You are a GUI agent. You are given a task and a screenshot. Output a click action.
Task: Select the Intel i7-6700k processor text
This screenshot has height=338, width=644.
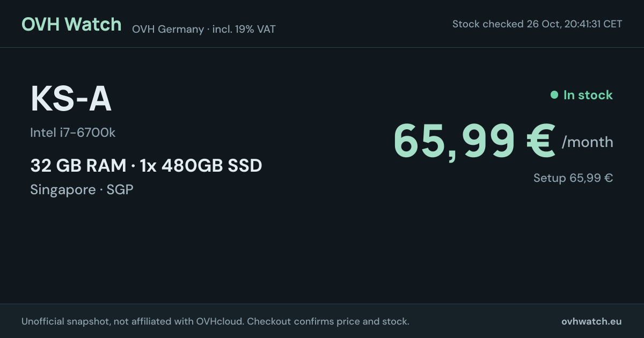pos(73,133)
